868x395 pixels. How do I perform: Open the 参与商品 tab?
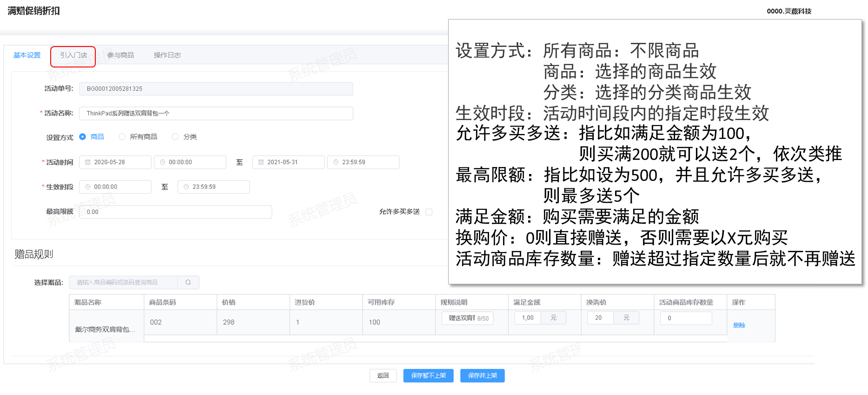(120, 55)
